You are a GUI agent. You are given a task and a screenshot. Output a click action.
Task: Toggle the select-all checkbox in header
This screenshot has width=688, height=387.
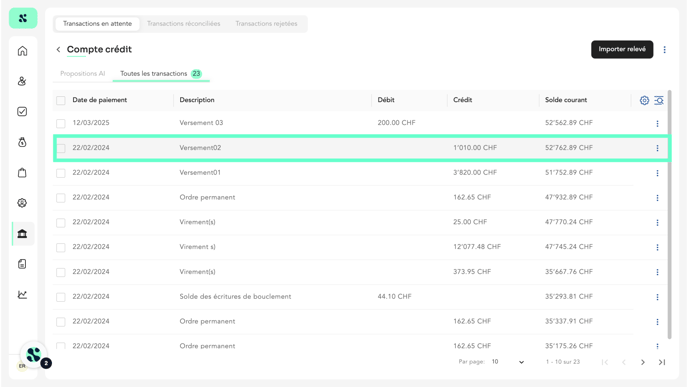[x=61, y=100]
